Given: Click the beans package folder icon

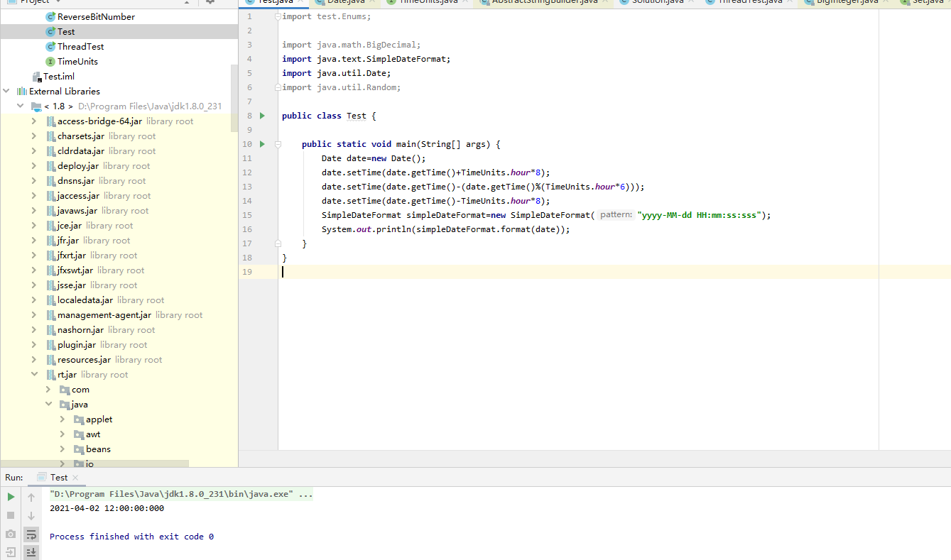Looking at the screenshot, I should [80, 449].
